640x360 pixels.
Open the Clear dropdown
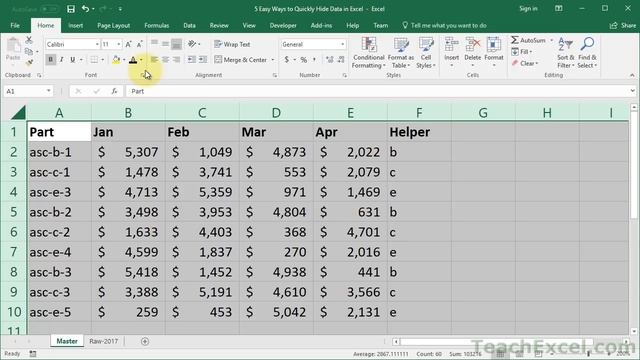tap(525, 63)
